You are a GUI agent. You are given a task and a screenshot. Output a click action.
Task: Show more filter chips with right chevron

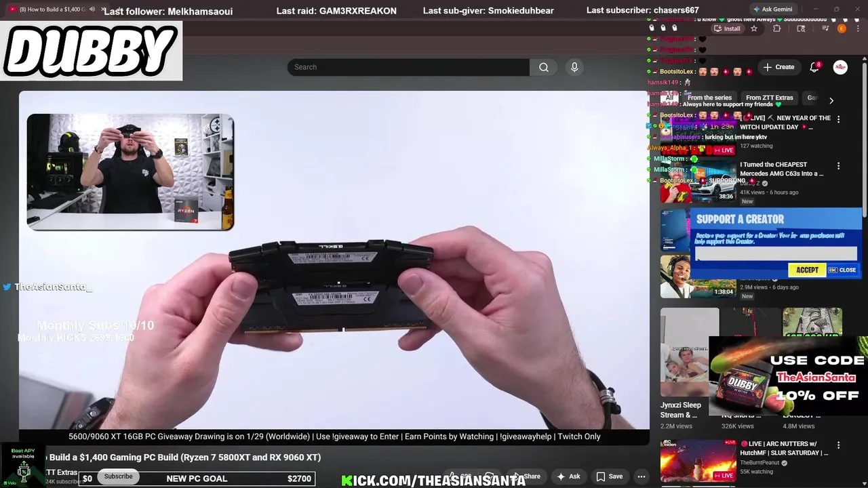[831, 100]
